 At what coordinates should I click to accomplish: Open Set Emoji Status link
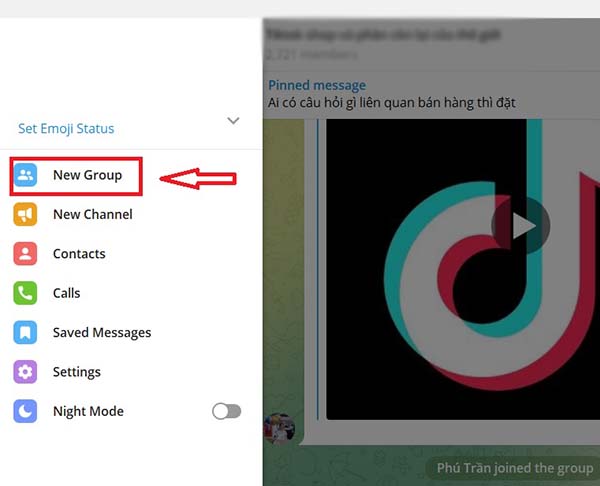coord(66,129)
